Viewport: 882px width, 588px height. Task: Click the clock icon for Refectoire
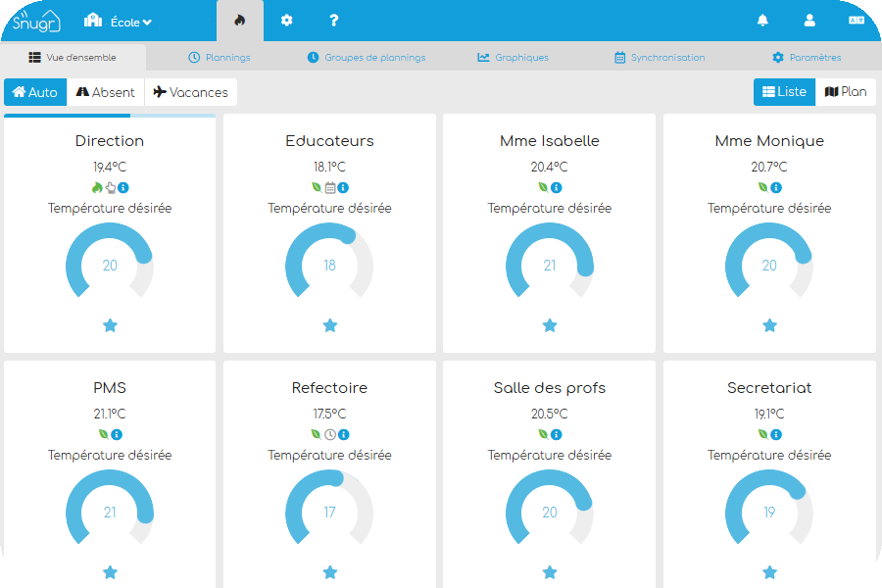(330, 434)
